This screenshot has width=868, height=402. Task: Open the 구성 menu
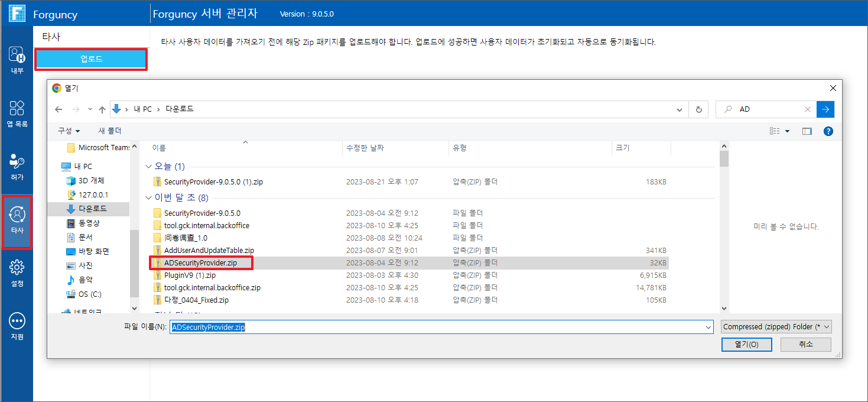pyautogui.click(x=69, y=131)
